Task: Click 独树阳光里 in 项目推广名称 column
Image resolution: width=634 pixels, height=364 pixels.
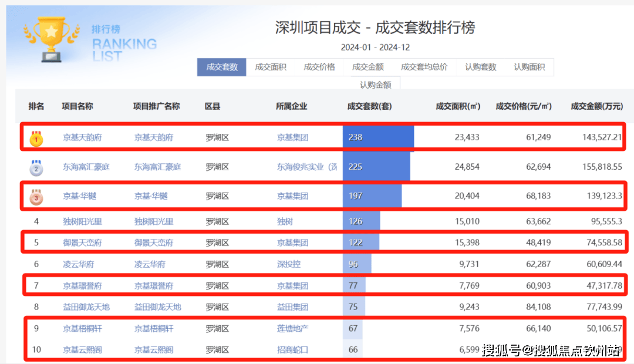Action: 154,222
